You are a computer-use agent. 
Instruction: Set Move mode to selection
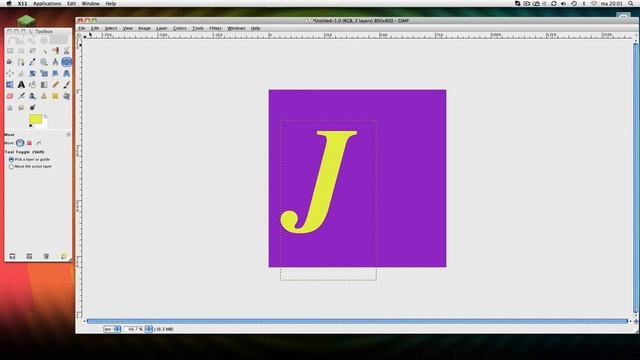click(29, 143)
